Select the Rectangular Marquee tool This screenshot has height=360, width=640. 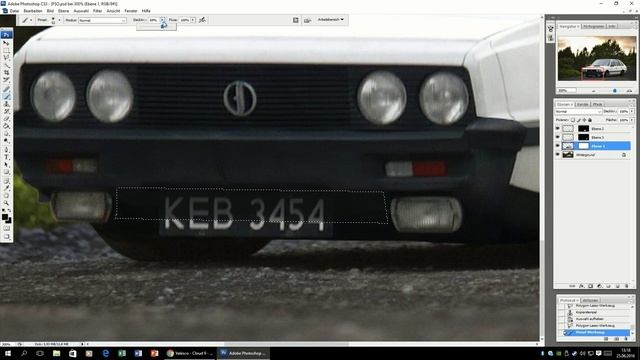(x=6, y=50)
